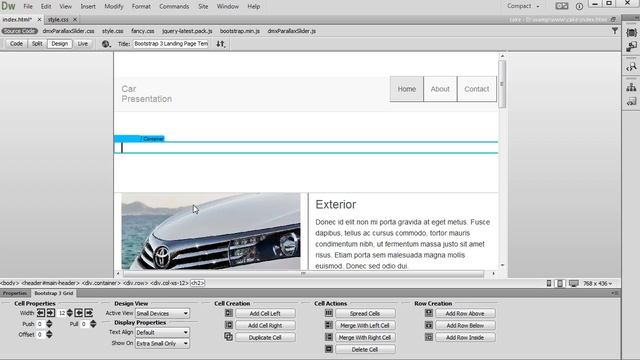Click the About link in page navbar
This screenshot has width=640, height=360.
click(x=440, y=89)
